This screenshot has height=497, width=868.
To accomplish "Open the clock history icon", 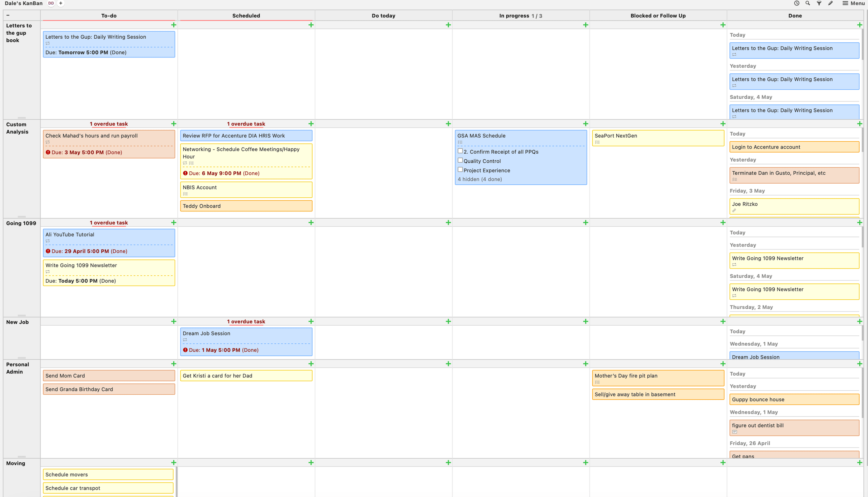I will (796, 3).
